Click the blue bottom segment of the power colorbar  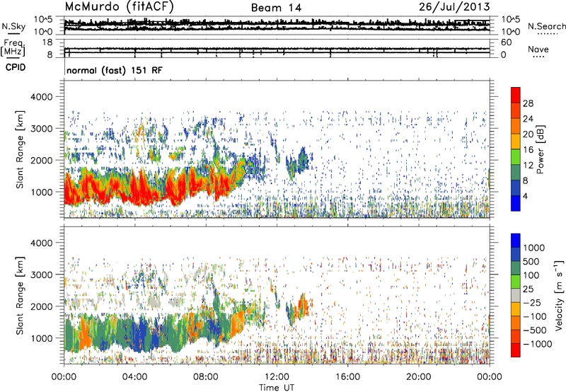tap(516, 203)
